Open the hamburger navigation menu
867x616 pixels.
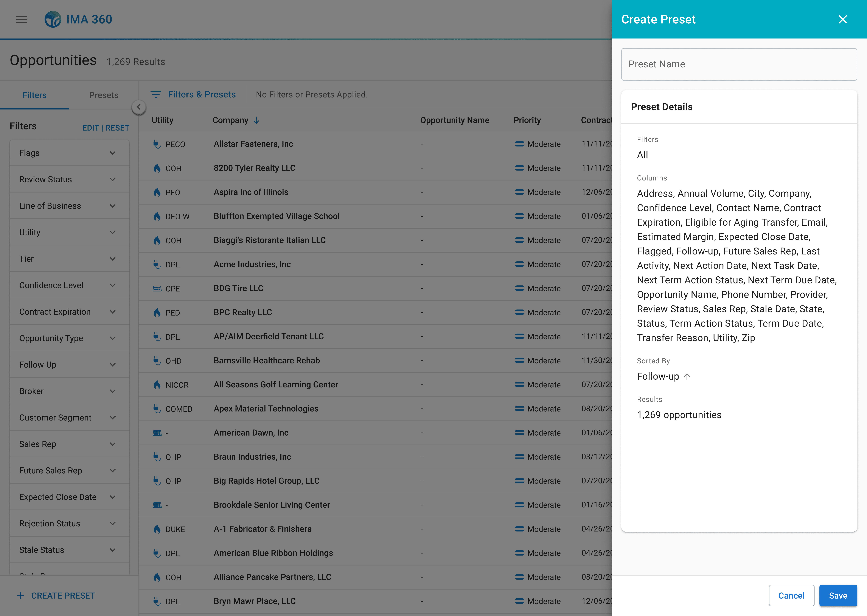(x=22, y=19)
